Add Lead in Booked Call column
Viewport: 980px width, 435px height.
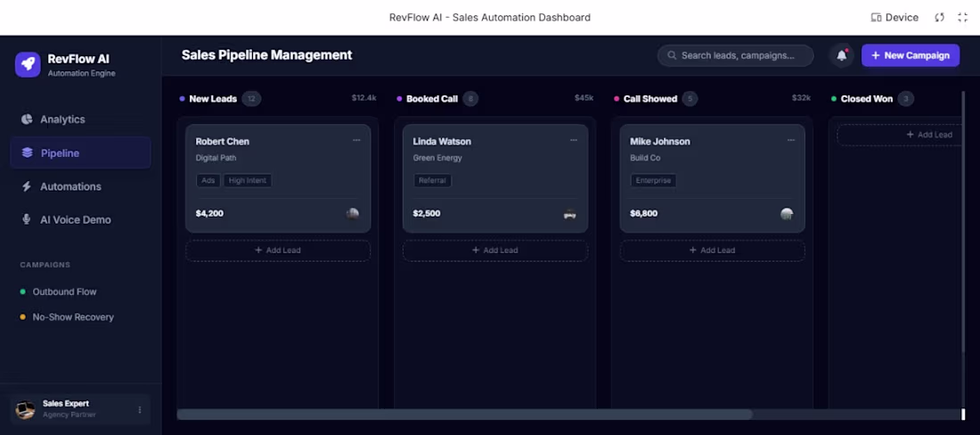tap(495, 250)
